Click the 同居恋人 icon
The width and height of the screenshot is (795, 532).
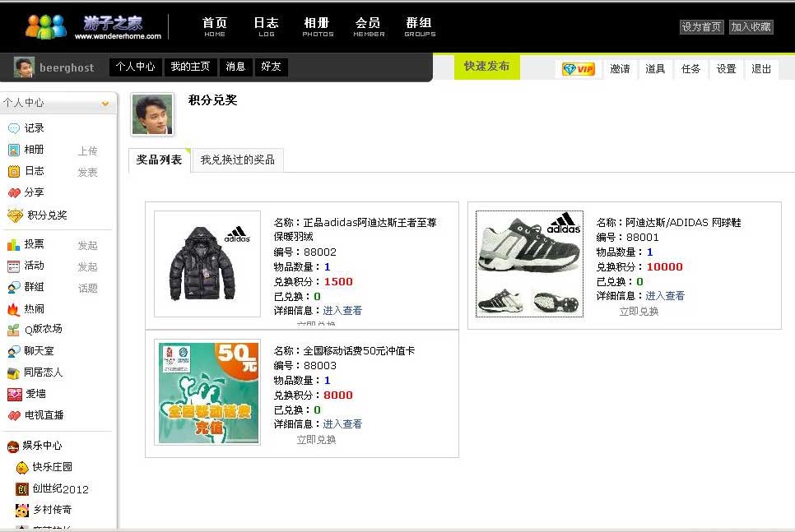(x=14, y=373)
